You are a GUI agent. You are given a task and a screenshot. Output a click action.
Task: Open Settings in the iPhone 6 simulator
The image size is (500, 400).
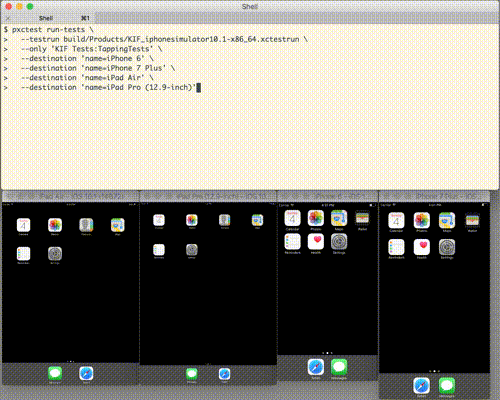[339, 242]
